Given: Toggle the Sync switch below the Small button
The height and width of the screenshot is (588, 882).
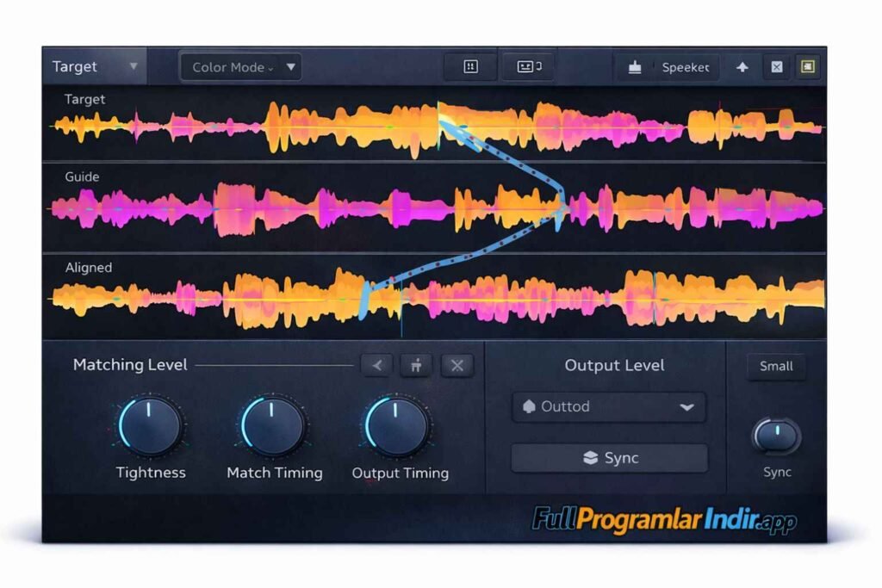Looking at the screenshot, I should pyautogui.click(x=776, y=438).
